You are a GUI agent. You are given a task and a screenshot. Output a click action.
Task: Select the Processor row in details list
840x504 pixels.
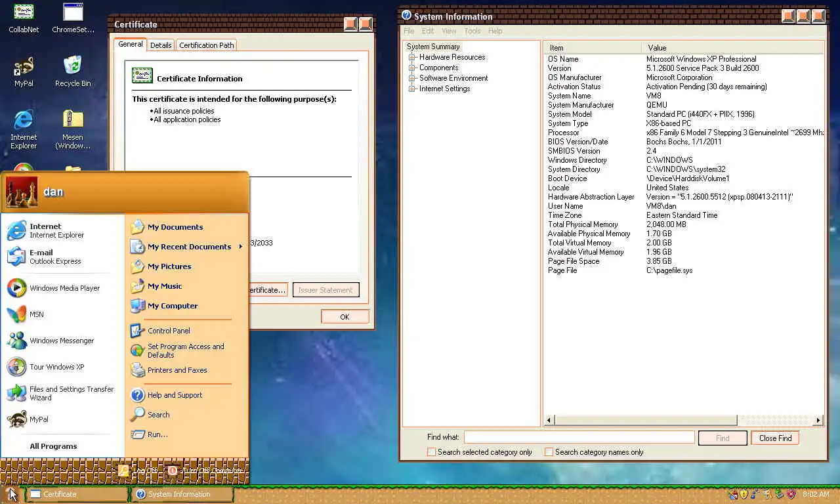coord(684,133)
